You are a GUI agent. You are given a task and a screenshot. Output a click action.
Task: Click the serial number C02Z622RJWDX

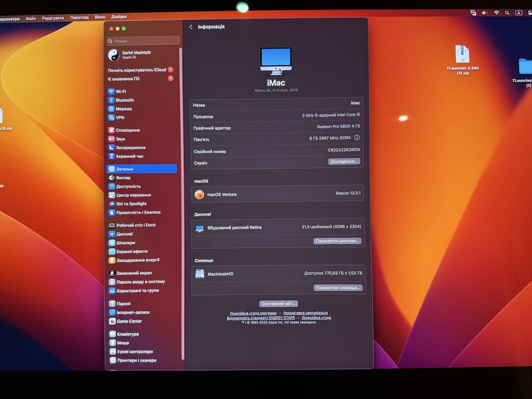pos(344,150)
